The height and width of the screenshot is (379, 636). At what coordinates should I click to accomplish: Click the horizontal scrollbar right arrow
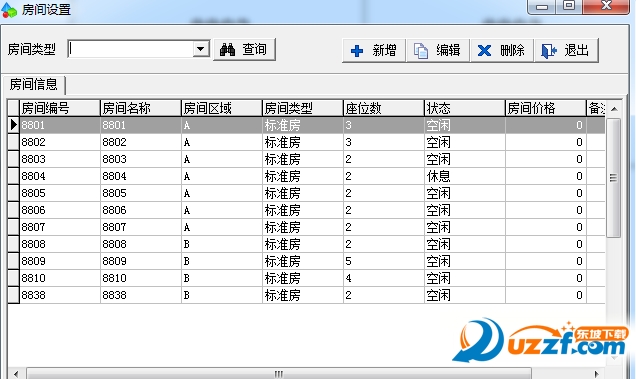[x=596, y=373]
